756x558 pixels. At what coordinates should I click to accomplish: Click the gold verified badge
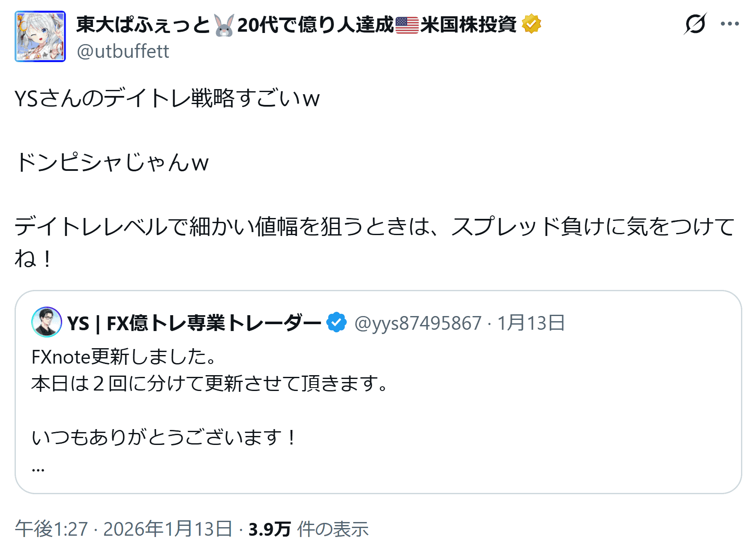[x=531, y=24]
